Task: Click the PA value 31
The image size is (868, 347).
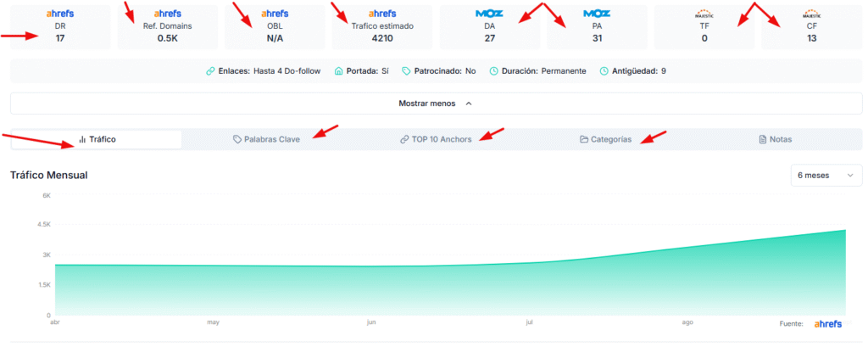Action: (x=597, y=38)
